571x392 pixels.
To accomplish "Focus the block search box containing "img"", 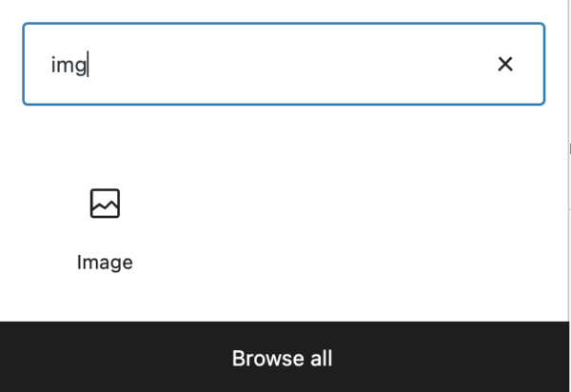I will (266, 64).
